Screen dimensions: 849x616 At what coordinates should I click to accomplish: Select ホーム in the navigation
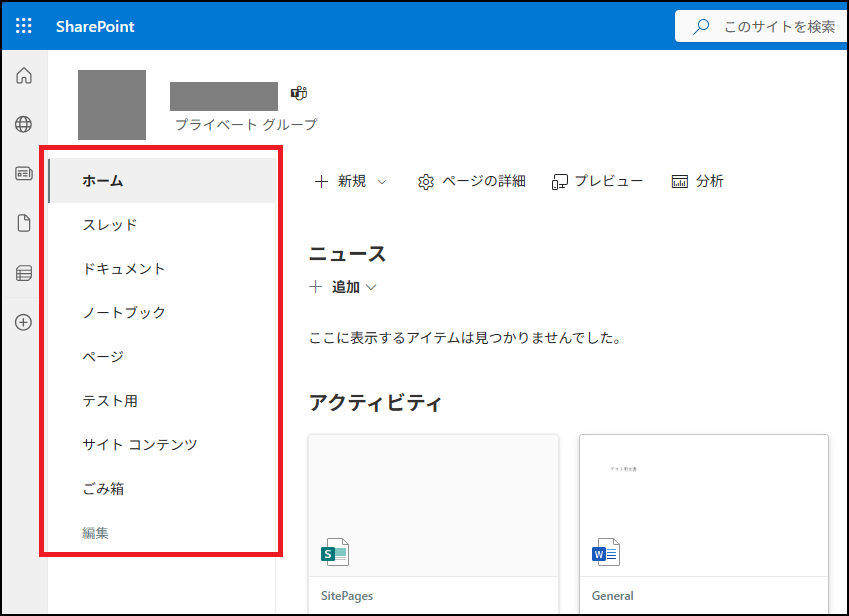point(162,181)
